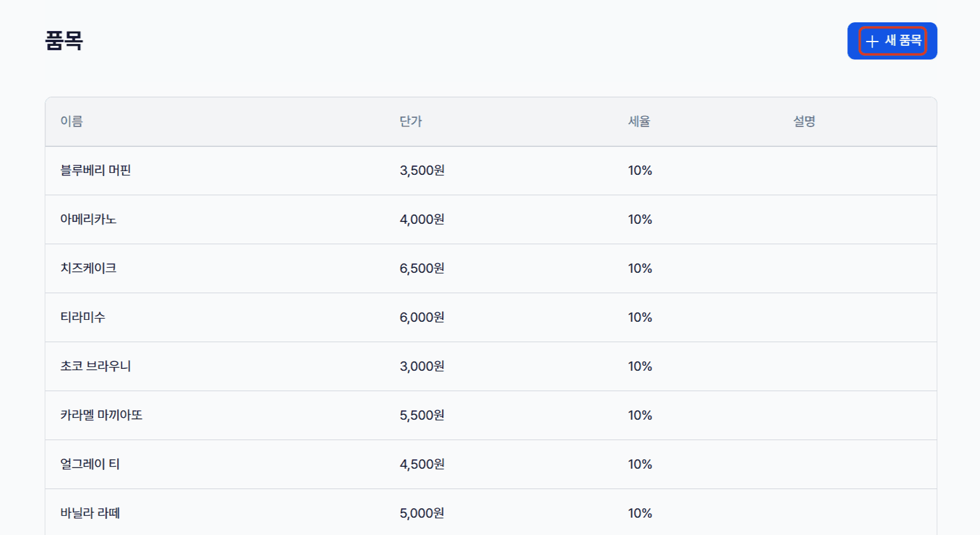980x535 pixels.
Task: Click the plus icon in 새 품목 button
Action: click(x=872, y=42)
